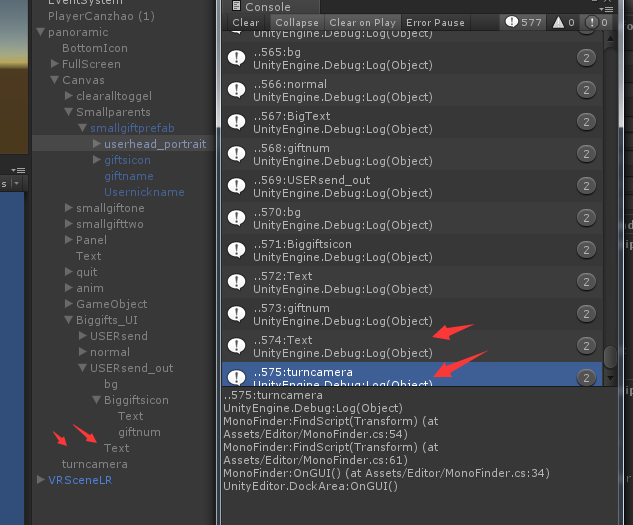The width and height of the screenshot is (633, 525).
Task: Expand the userhead_portrait node
Action: pyautogui.click(x=96, y=144)
